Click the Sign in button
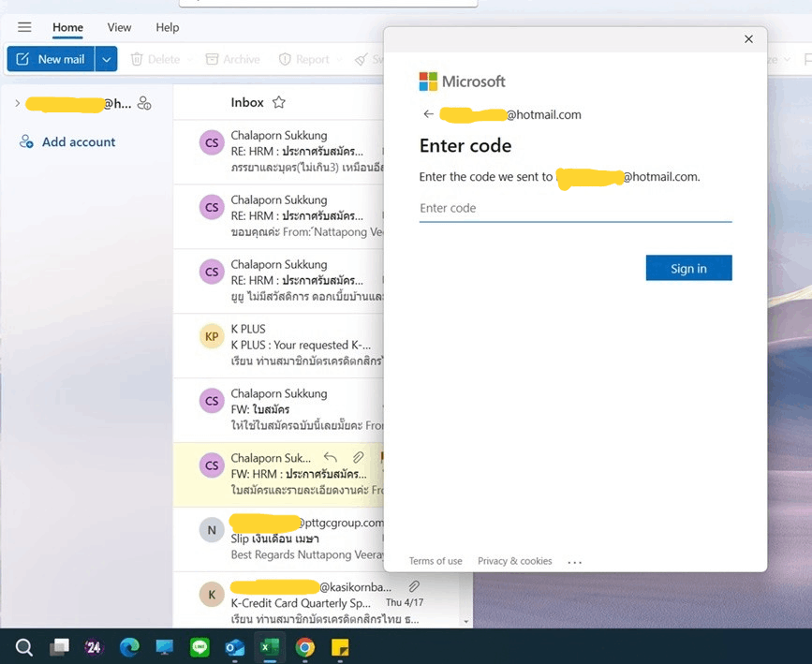 tap(688, 268)
